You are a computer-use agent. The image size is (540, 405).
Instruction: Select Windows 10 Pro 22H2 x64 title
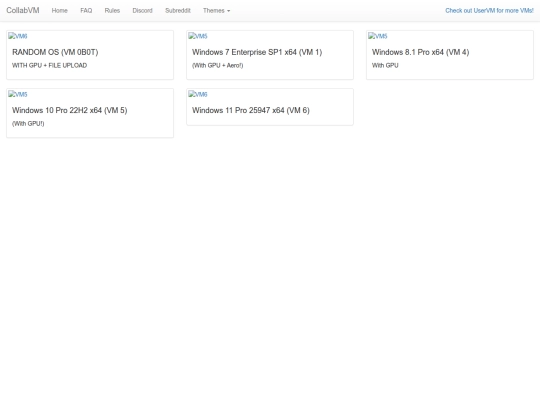[x=70, y=110]
